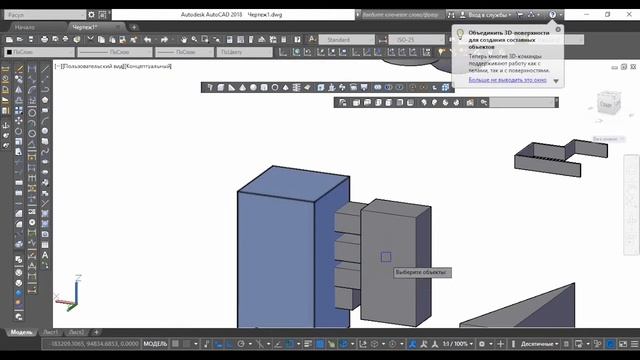640x360 pixels.
Task: Select the Helix tool
Action: 296,87
